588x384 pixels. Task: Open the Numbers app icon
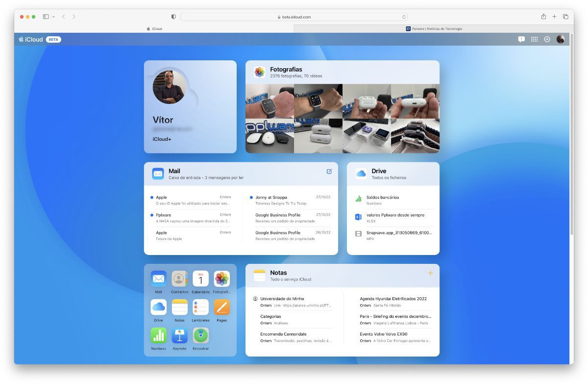point(158,335)
